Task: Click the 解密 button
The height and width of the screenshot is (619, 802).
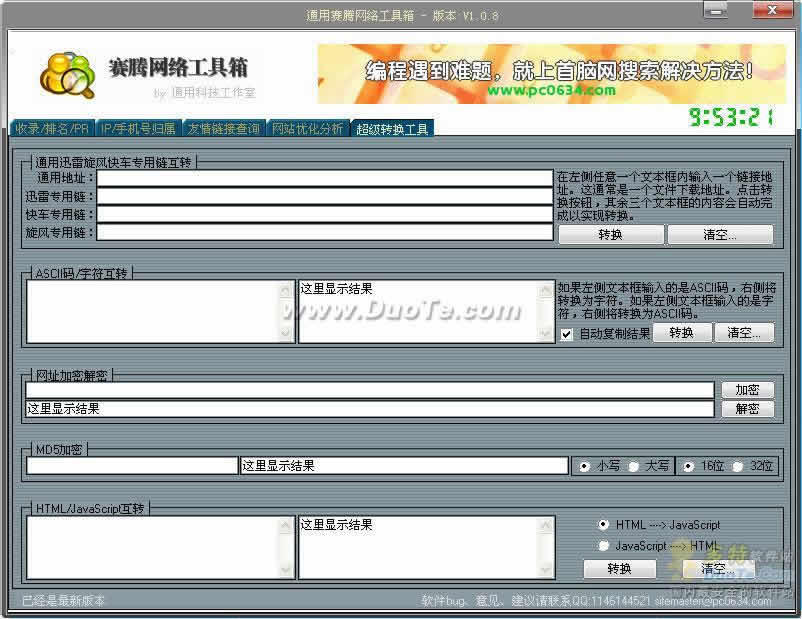Action: pos(747,409)
